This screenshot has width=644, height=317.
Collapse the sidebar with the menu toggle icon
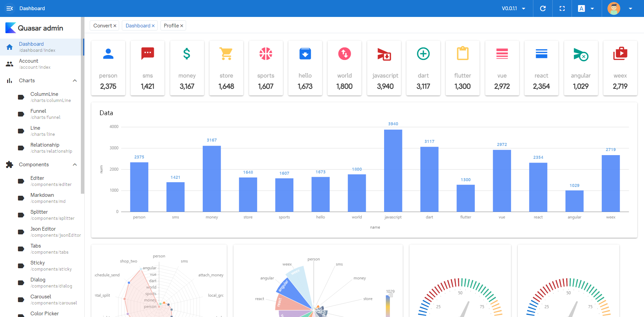tap(9, 8)
